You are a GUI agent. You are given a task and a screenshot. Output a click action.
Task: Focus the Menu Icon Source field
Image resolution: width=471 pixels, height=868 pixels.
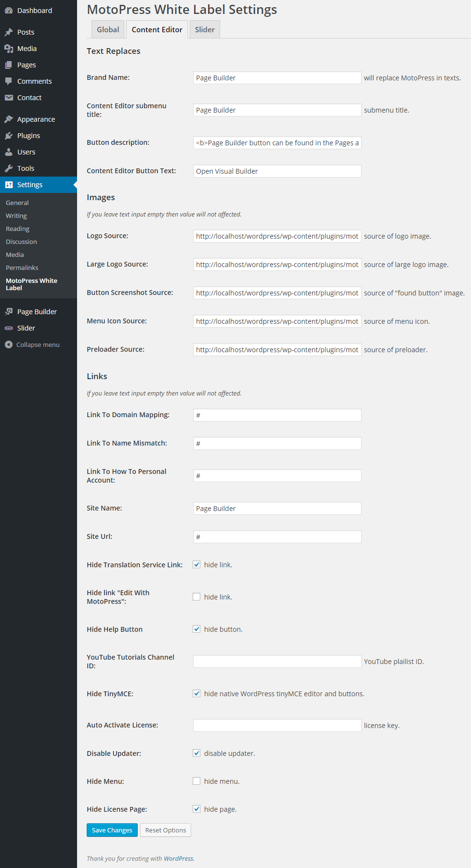(x=277, y=321)
